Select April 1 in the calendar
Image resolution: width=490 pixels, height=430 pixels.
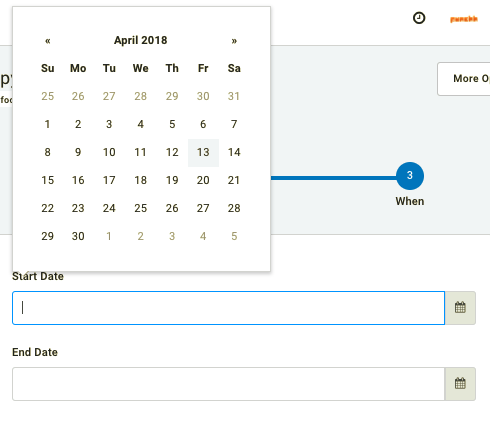[48, 124]
